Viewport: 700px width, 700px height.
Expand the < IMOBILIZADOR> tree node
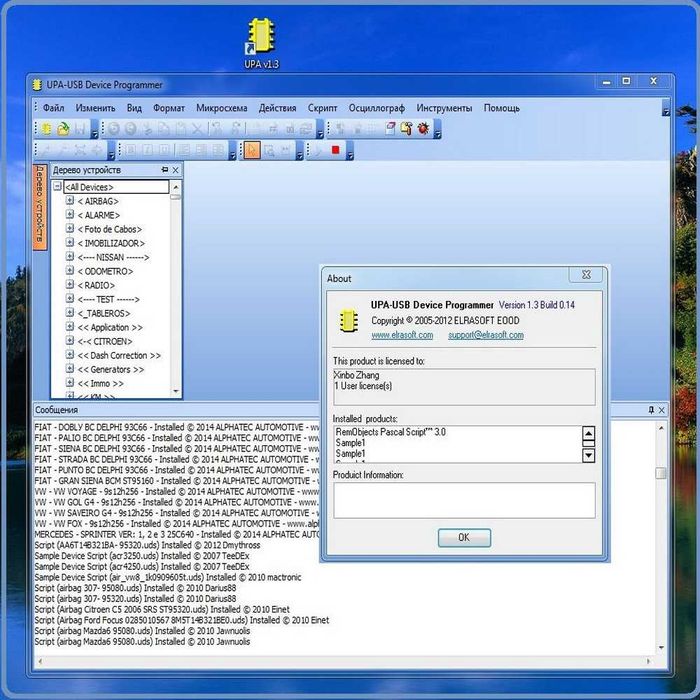pyautogui.click(x=70, y=242)
